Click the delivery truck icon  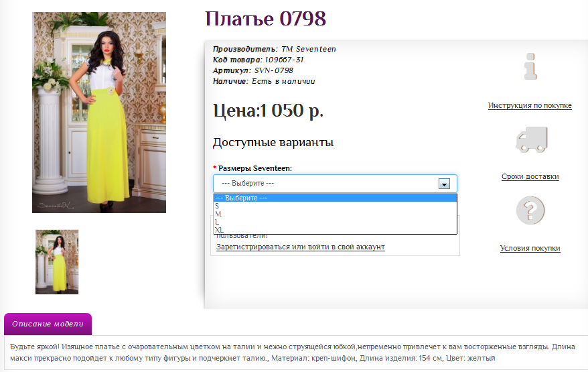(530, 139)
